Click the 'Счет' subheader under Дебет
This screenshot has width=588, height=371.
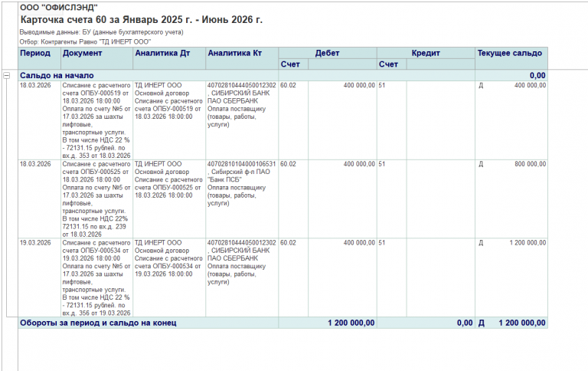coord(293,64)
